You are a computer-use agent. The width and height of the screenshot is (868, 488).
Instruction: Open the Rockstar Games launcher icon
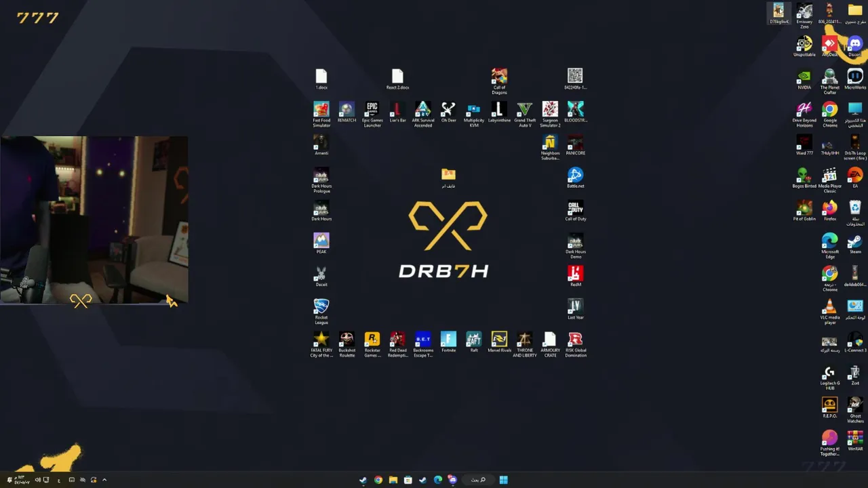click(372, 344)
